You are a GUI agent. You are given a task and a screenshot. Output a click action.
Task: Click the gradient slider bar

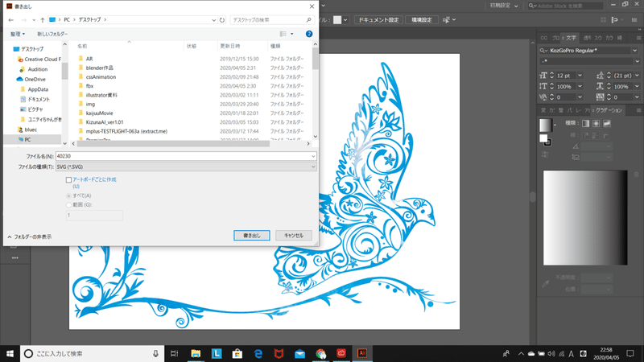point(585,217)
